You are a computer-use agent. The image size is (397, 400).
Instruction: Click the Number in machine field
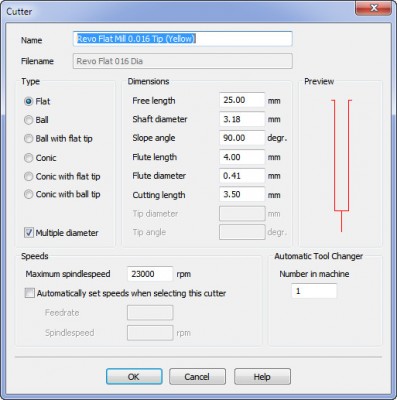314,291
